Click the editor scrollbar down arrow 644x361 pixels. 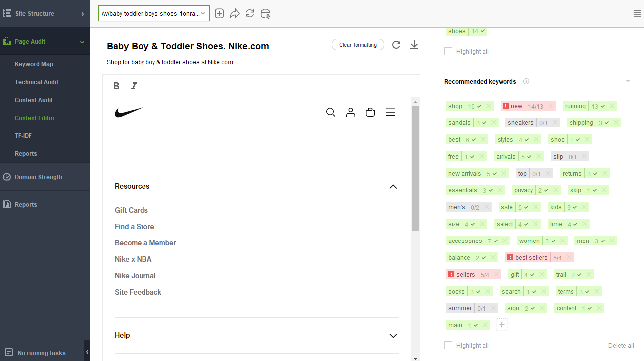pos(415,358)
